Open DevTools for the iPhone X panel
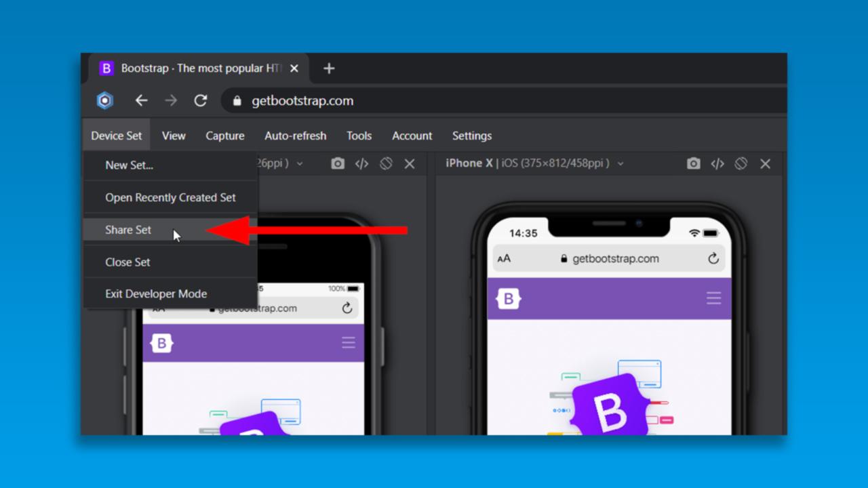The height and width of the screenshot is (488, 868). tap(717, 163)
